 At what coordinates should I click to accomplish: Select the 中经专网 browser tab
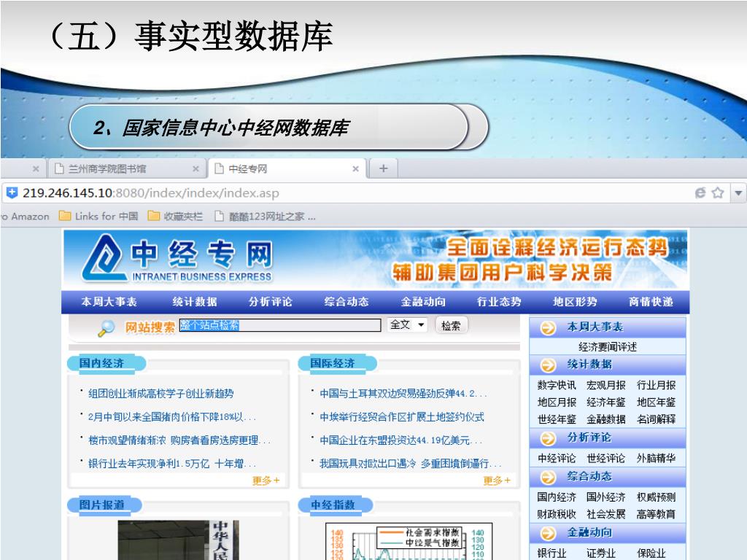[x=286, y=168]
